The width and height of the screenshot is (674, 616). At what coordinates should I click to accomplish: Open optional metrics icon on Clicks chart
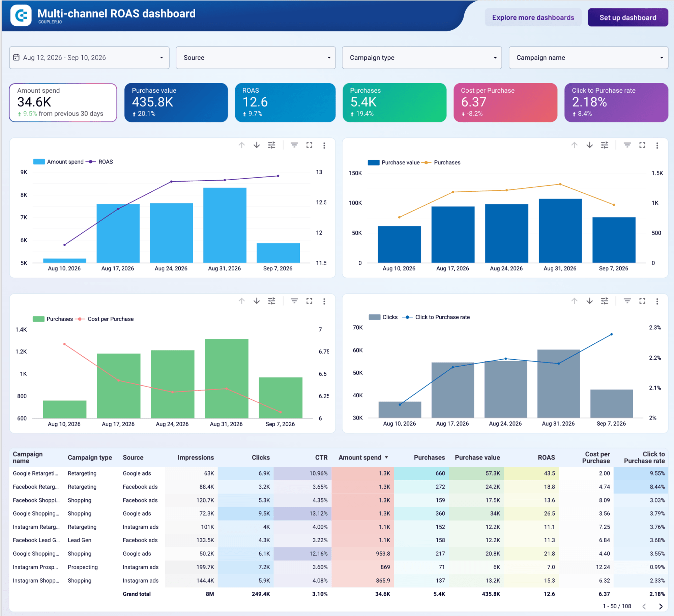tap(604, 301)
